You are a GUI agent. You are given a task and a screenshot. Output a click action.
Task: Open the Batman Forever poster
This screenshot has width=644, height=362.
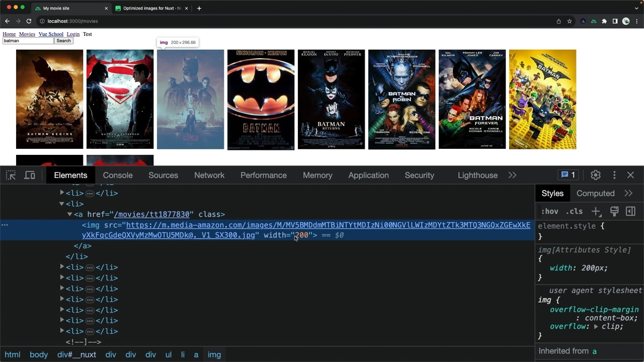pos(472,99)
